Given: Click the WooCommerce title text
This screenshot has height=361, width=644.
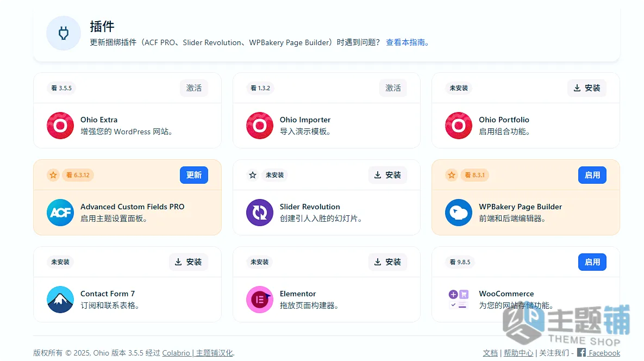Looking at the screenshot, I should click(507, 294).
